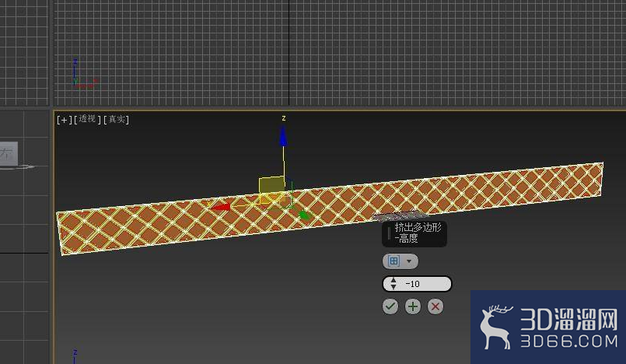The height and width of the screenshot is (364, 626).
Task: Cancel the extrude with the red X
Action: [x=435, y=306]
